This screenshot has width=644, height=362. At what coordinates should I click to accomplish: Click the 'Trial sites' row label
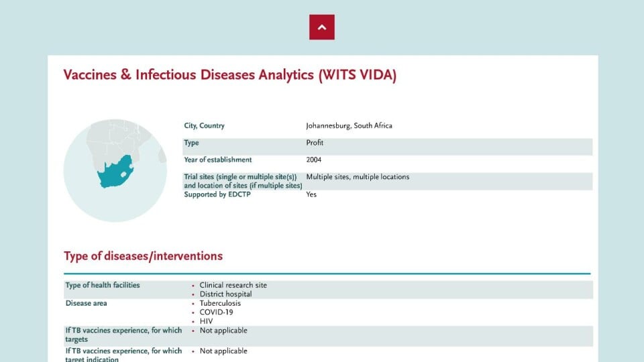243,181
